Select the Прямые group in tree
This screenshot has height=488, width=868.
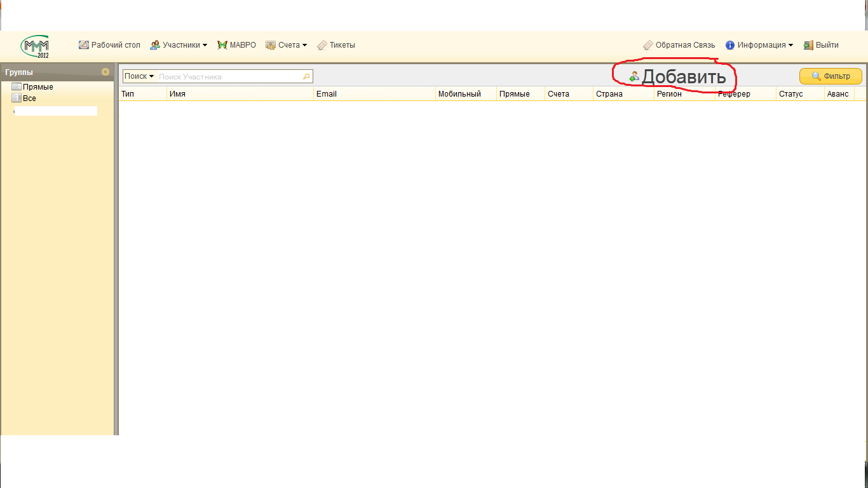pos(37,87)
